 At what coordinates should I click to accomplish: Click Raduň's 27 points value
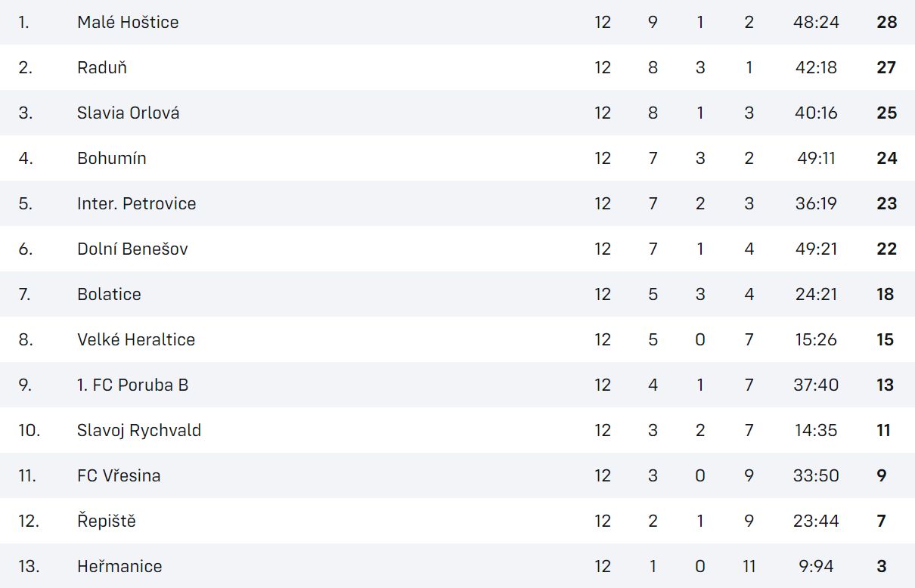point(886,67)
